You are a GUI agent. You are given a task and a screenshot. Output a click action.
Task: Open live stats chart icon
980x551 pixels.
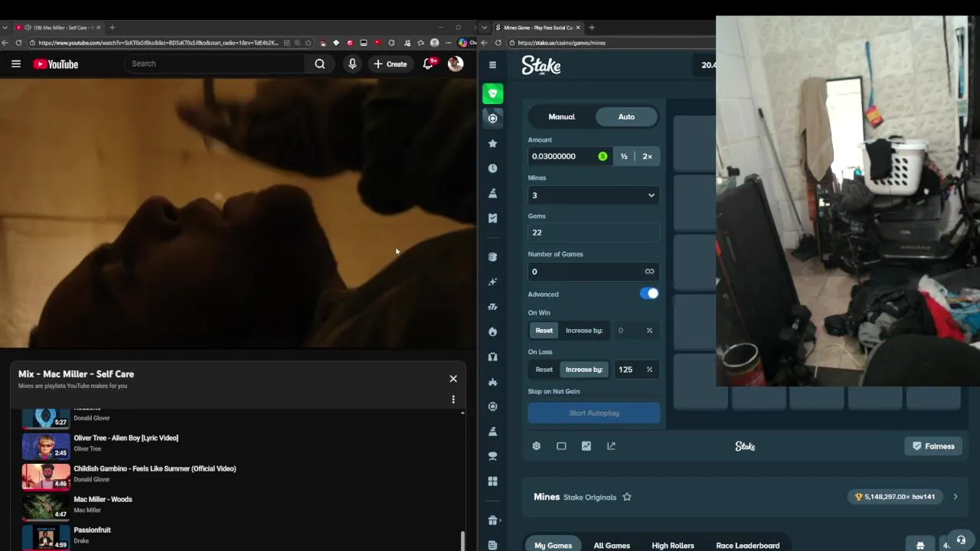click(586, 446)
